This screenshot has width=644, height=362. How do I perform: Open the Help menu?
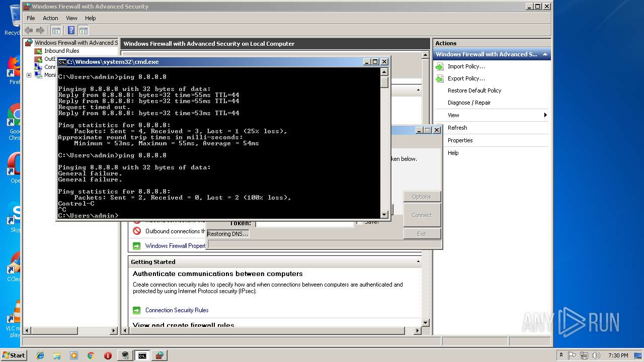[91, 18]
